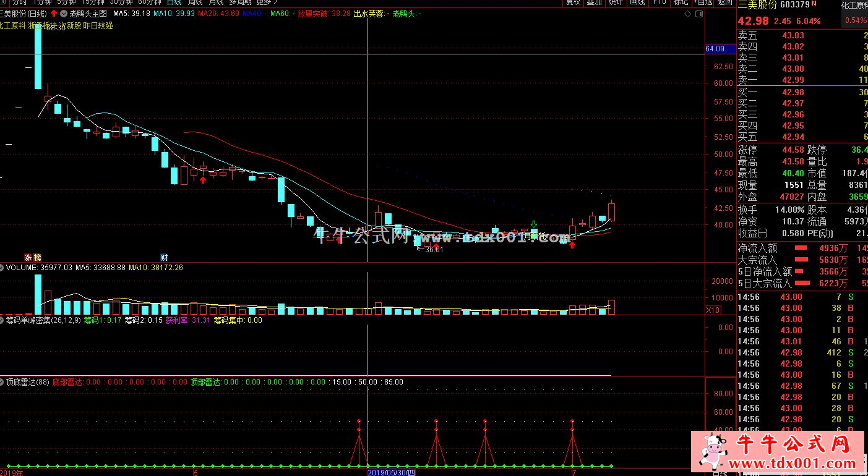The image size is (868, 476).
Task: Select the 日线 daily chart tab
Action: (x=174, y=2)
